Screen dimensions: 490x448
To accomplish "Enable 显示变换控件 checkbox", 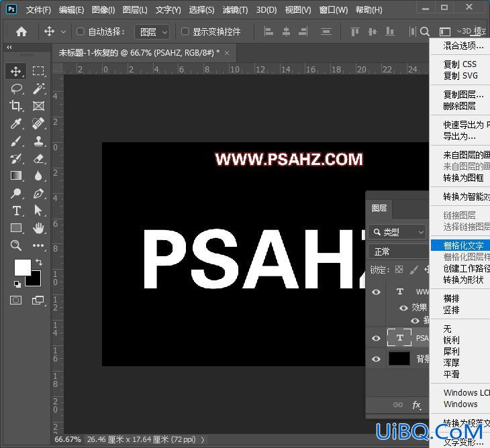I will [x=185, y=32].
